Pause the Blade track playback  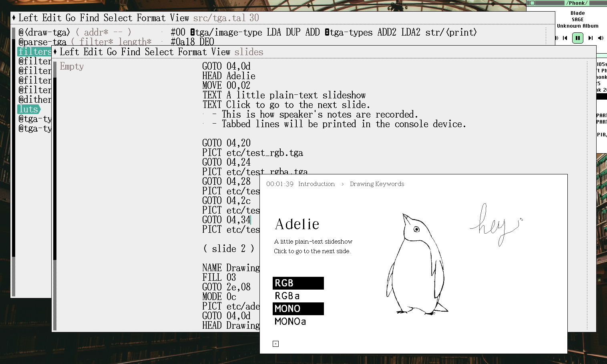577,38
